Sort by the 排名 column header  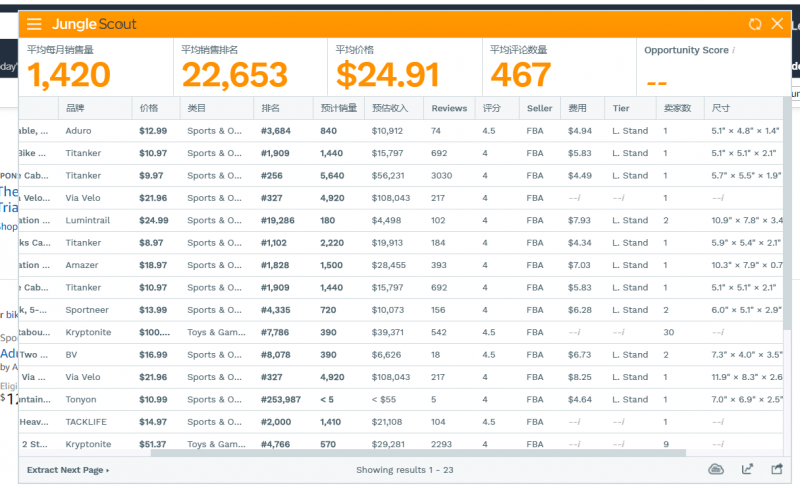coord(270,108)
